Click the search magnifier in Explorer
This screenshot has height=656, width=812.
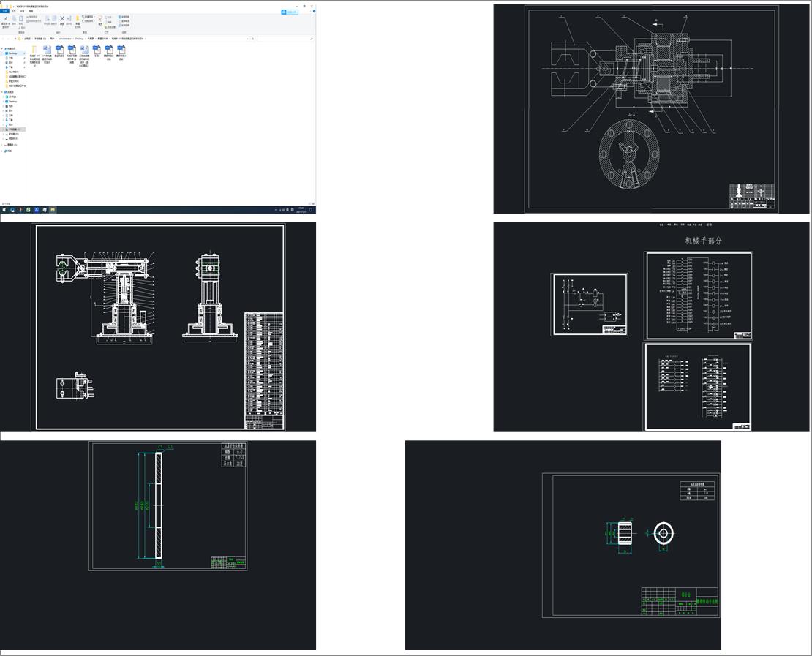pyautogui.click(x=312, y=38)
